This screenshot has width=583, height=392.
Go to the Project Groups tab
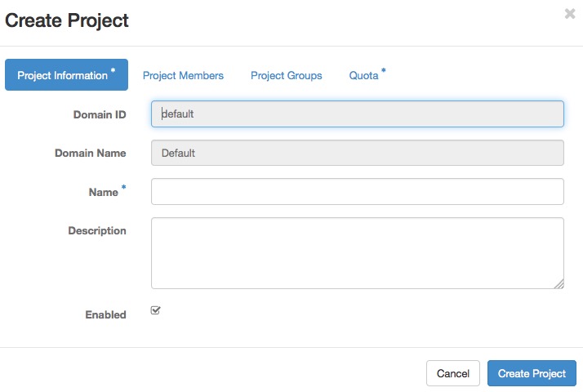pos(286,75)
